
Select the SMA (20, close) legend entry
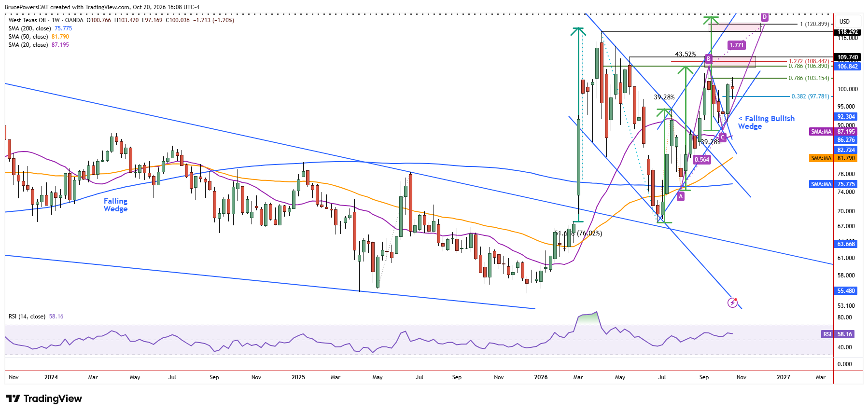click(x=39, y=45)
